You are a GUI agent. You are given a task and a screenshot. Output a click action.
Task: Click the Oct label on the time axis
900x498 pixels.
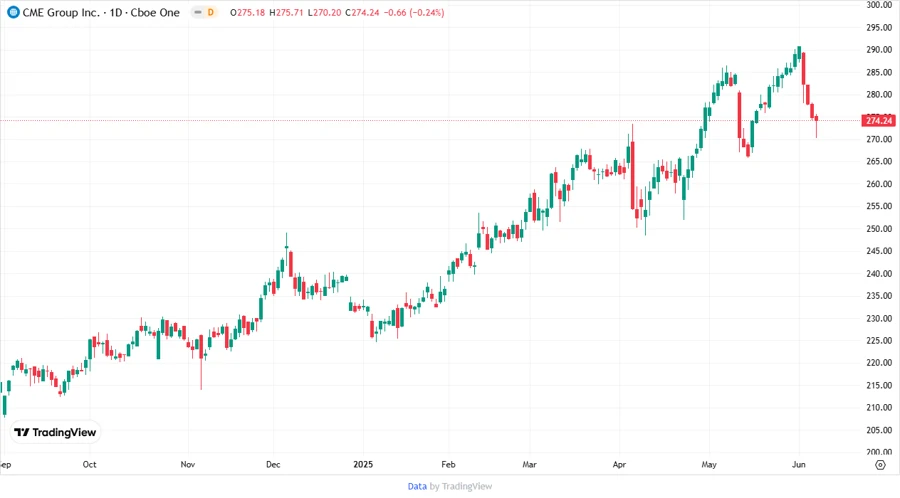click(x=90, y=464)
